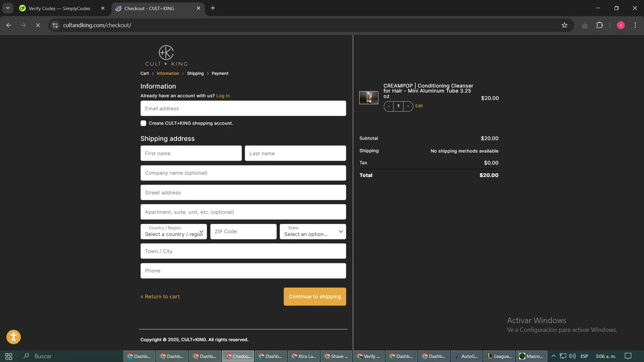Click the Company name optional field
Viewport: 644px width, 362px height.
[x=243, y=173]
